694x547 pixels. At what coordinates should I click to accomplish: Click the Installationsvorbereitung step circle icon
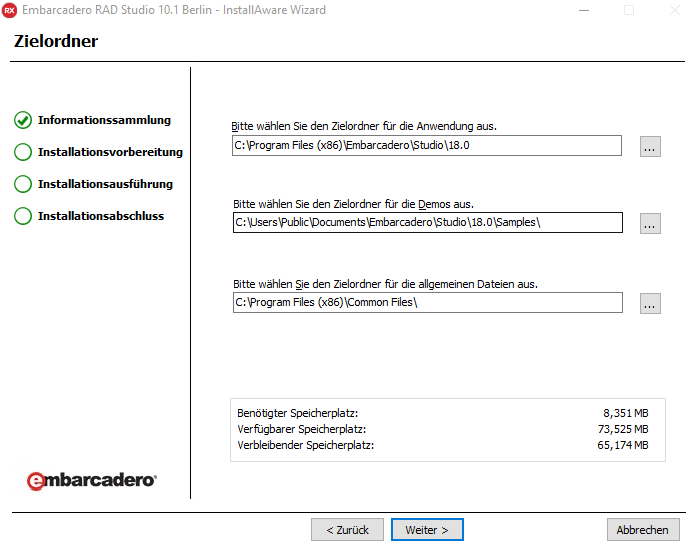click(23, 152)
